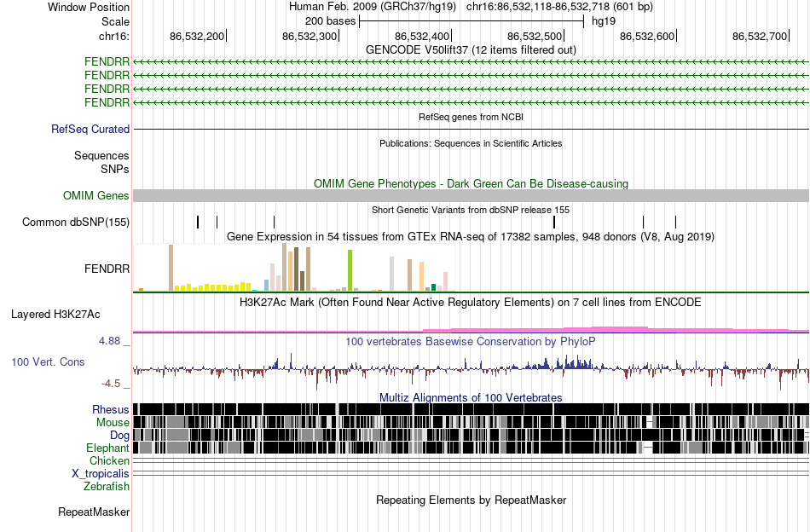Click the 200 bases scale label
This screenshot has height=532, width=810.
(330, 21)
